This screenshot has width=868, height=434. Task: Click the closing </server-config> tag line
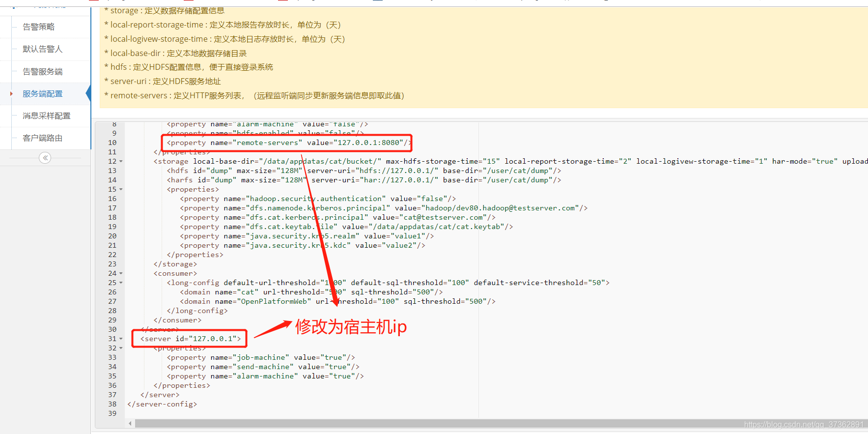pos(162,404)
